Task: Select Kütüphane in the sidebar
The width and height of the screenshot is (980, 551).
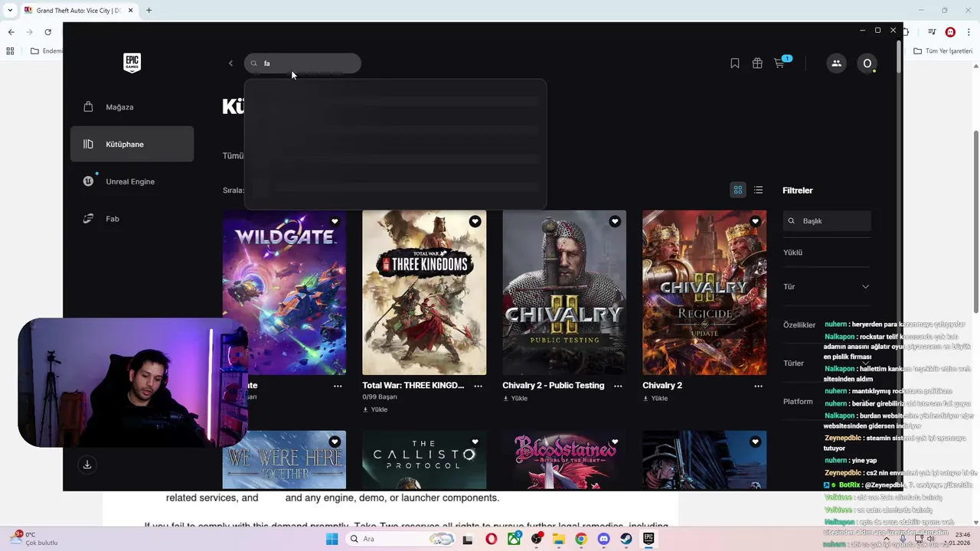Action: (132, 144)
